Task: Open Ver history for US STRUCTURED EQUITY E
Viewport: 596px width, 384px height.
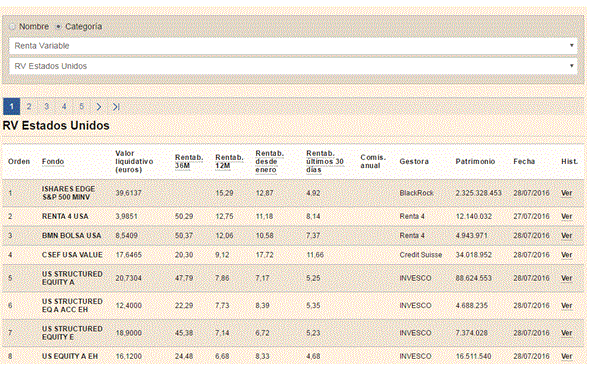Action: pyautogui.click(x=566, y=333)
